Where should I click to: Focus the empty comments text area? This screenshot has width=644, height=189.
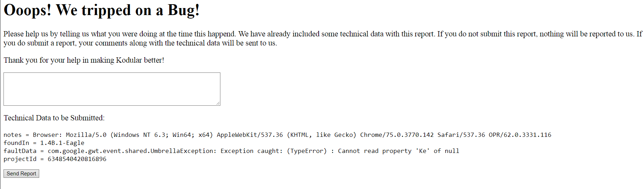click(x=112, y=89)
